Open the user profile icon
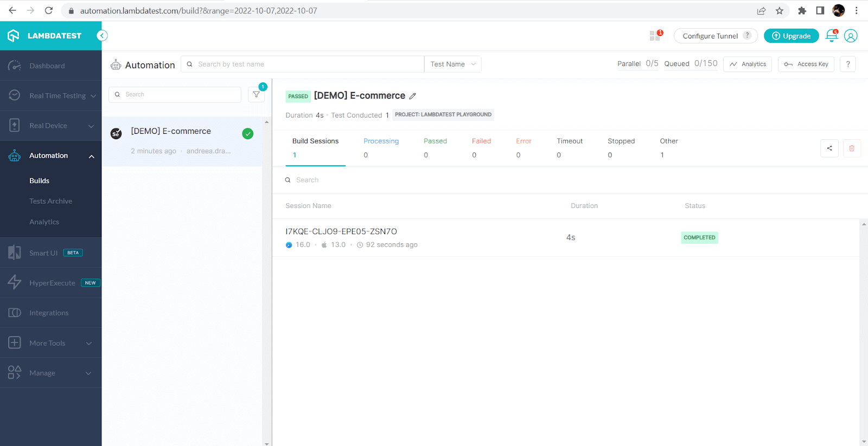Image resolution: width=868 pixels, height=446 pixels. coord(851,36)
